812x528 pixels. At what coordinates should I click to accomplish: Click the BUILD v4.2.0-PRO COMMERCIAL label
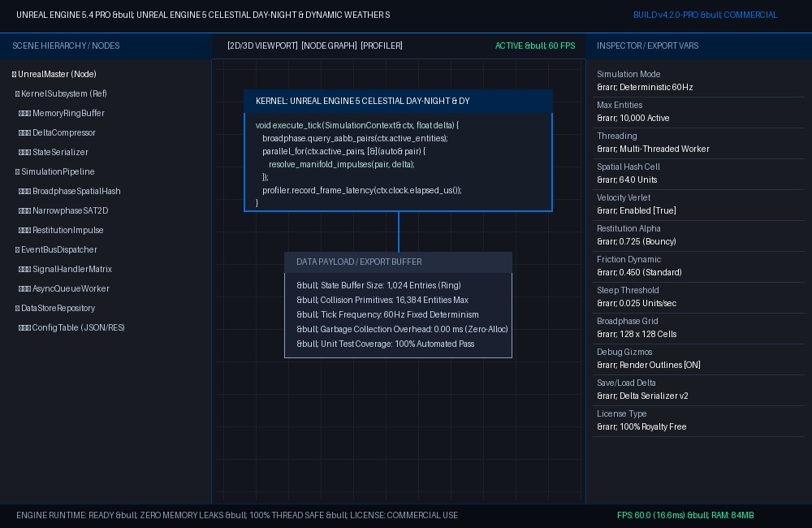[x=706, y=15]
